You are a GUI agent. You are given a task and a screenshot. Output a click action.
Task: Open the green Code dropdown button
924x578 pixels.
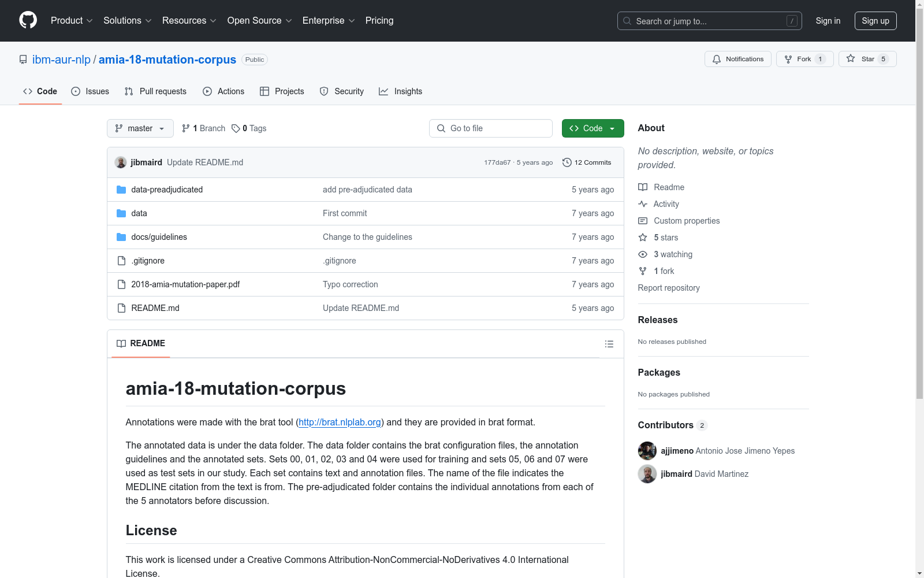593,128
